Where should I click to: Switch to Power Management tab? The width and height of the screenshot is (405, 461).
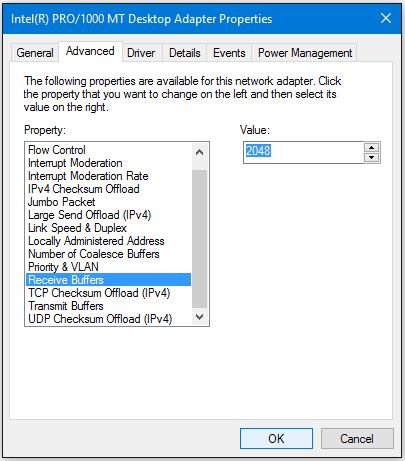click(305, 53)
